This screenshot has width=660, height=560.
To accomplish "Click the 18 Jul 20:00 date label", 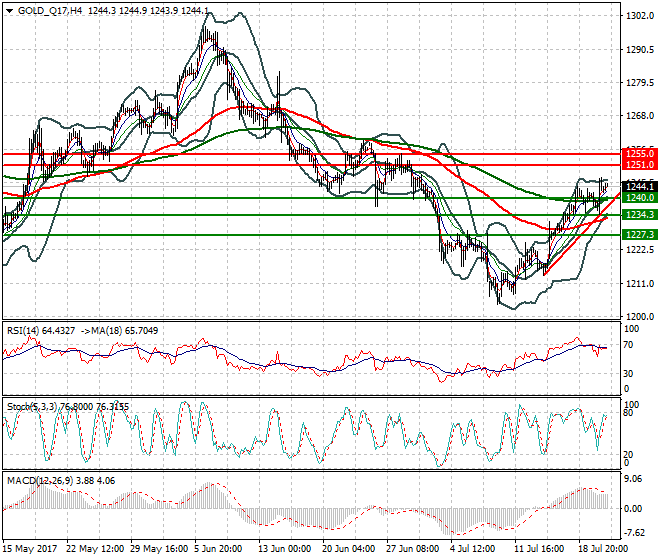I will [603, 549].
